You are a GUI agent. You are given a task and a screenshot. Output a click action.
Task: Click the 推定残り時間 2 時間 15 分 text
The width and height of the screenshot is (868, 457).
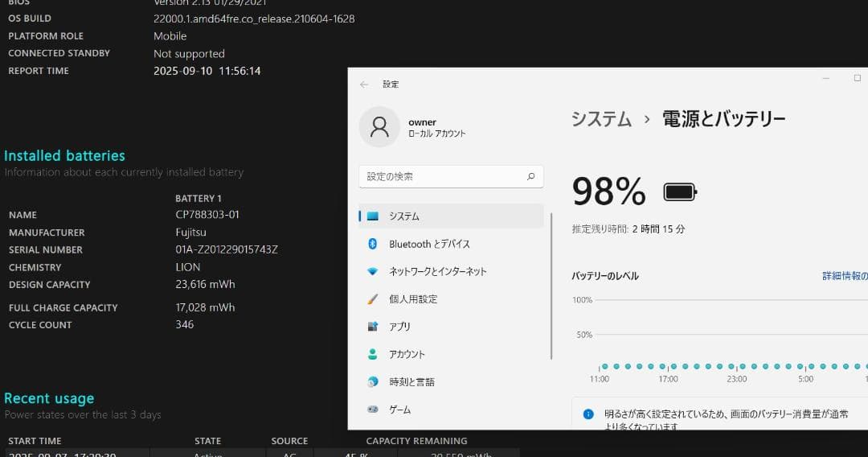(628, 228)
